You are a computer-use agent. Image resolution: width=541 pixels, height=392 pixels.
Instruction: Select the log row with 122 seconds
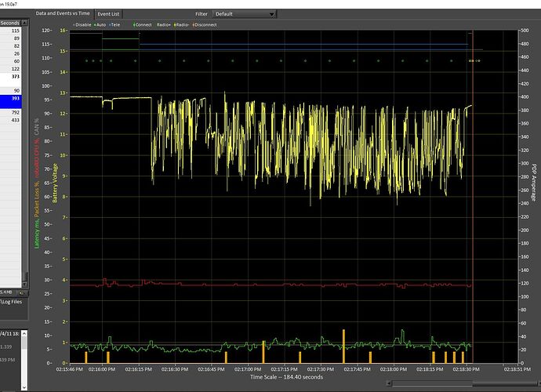pyautogui.click(x=10, y=69)
